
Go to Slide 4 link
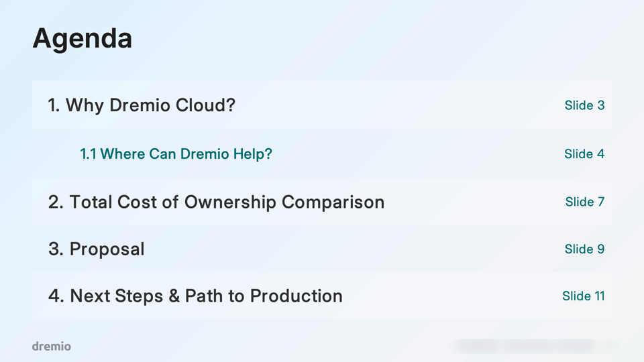[x=584, y=154]
